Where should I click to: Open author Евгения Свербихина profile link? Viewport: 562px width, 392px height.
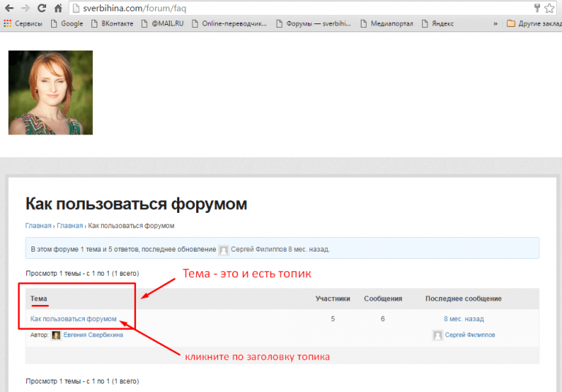tap(93, 335)
